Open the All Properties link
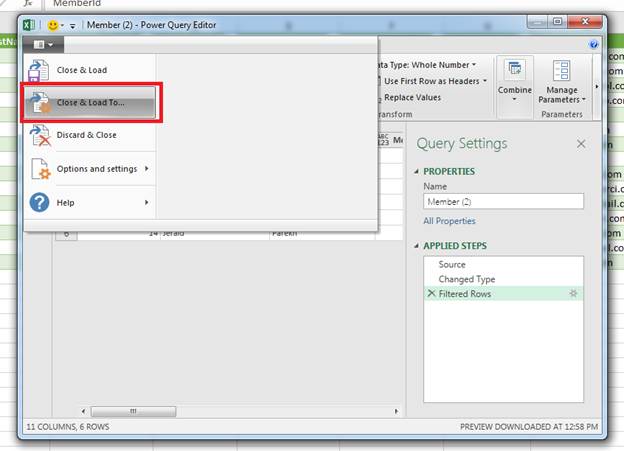Screen dimensions: 624x451 (x=449, y=221)
